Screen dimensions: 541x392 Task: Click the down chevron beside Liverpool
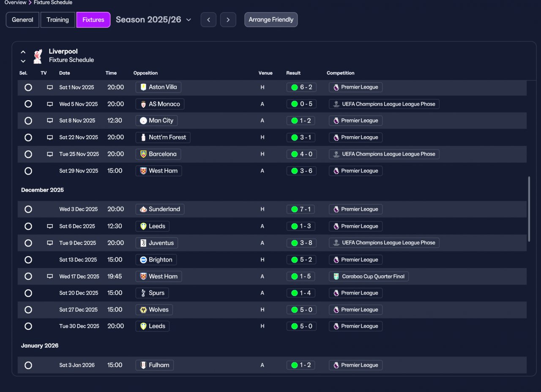[23, 61]
